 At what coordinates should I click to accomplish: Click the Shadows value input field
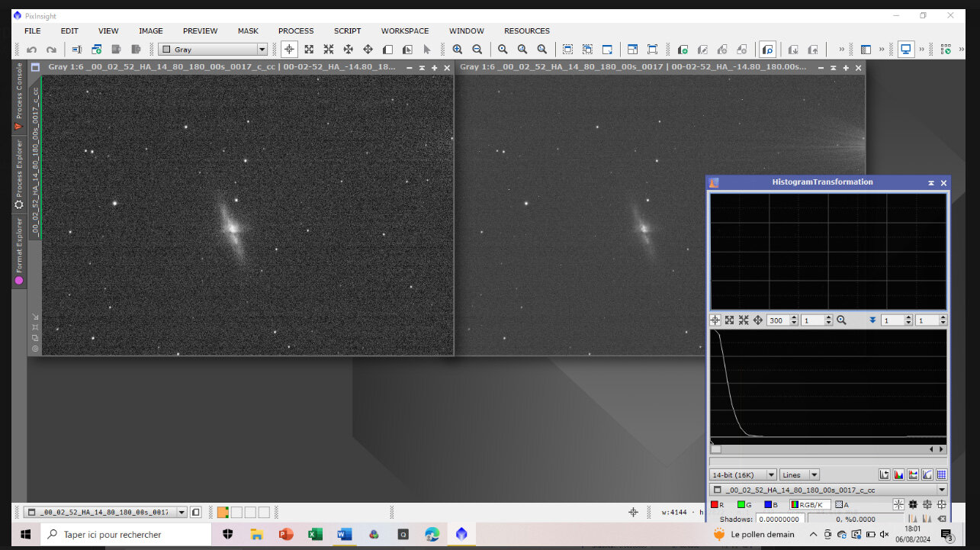(x=780, y=519)
